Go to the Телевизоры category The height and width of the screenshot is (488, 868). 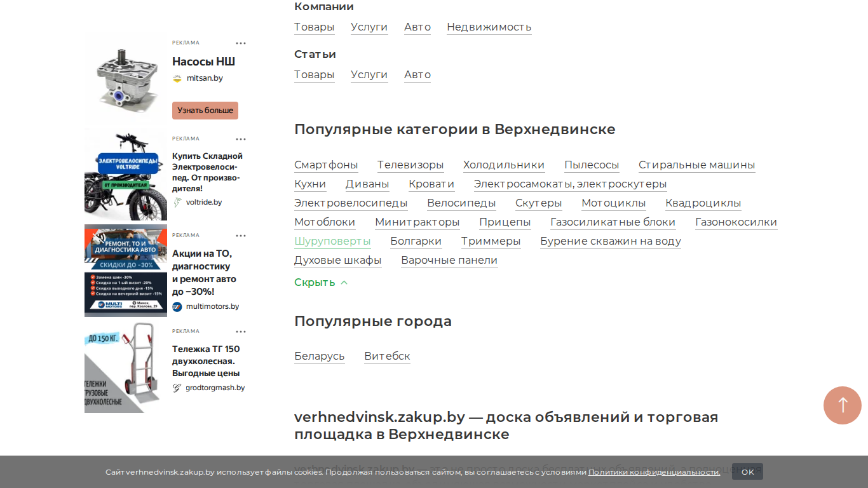coord(410,165)
